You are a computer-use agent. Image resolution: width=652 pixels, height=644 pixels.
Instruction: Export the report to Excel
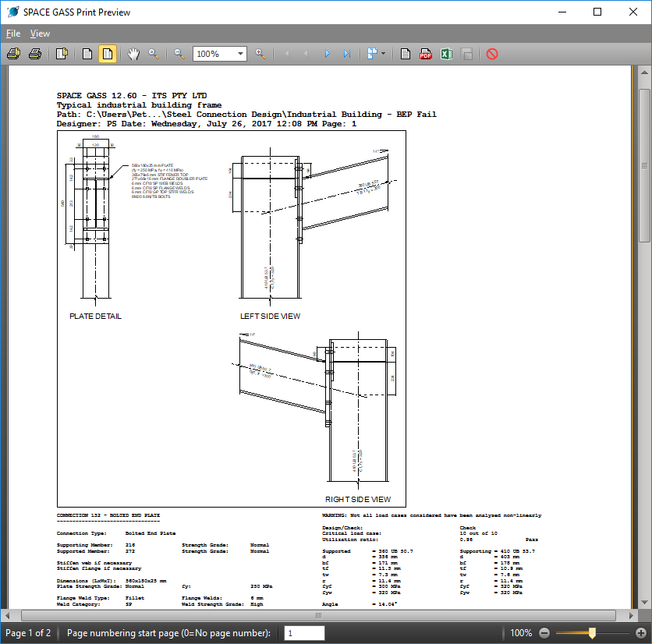[447, 54]
